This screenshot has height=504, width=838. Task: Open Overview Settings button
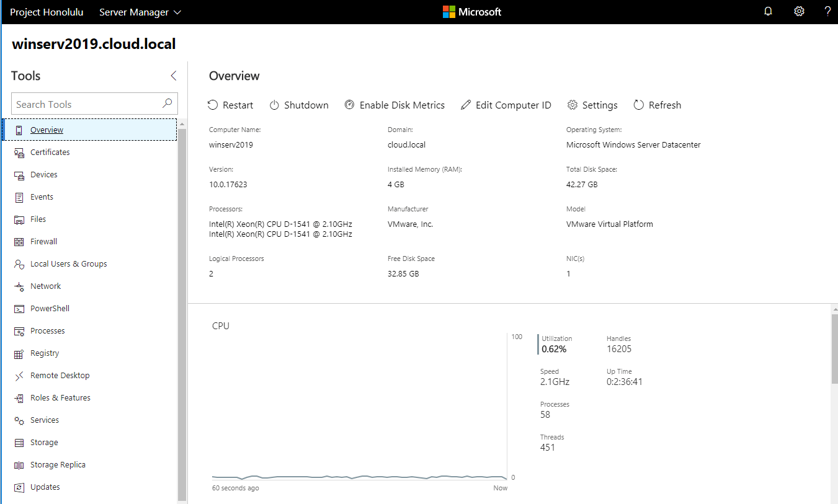coord(592,105)
